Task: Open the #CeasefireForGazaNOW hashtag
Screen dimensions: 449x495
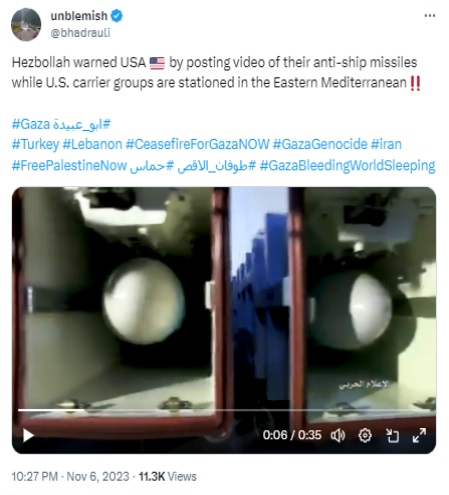Action: (x=197, y=145)
